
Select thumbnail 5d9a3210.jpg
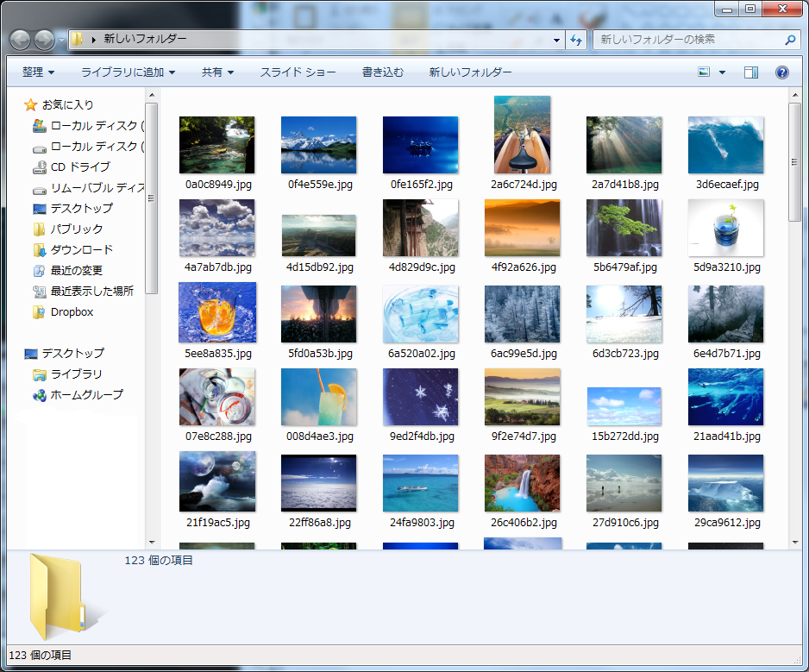coord(726,228)
